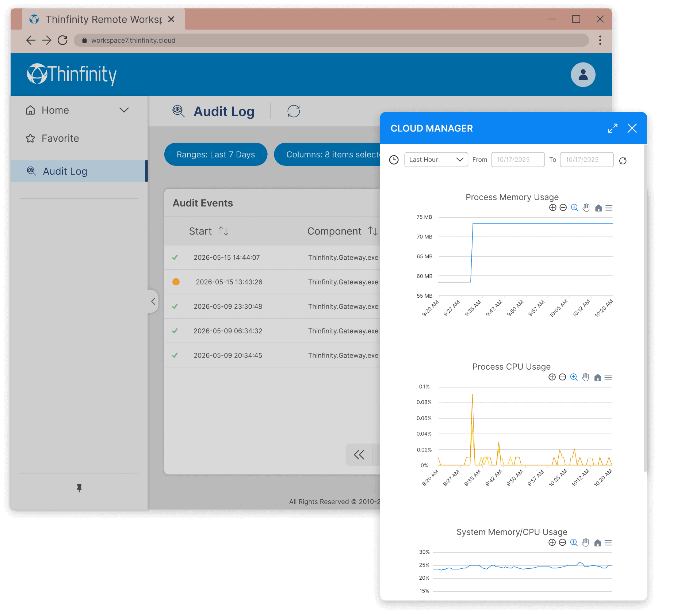Select the Thinfinity Remote Workspace browser tab
This screenshot has width=700, height=614.
point(104,19)
